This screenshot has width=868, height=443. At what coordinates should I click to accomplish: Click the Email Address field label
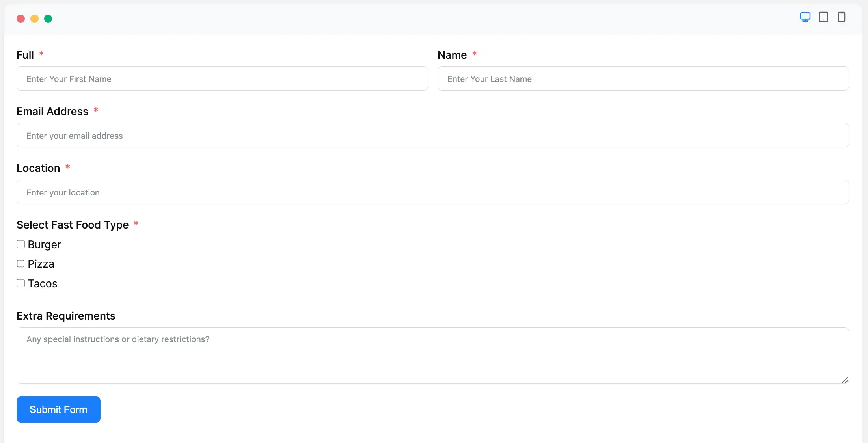(52, 112)
